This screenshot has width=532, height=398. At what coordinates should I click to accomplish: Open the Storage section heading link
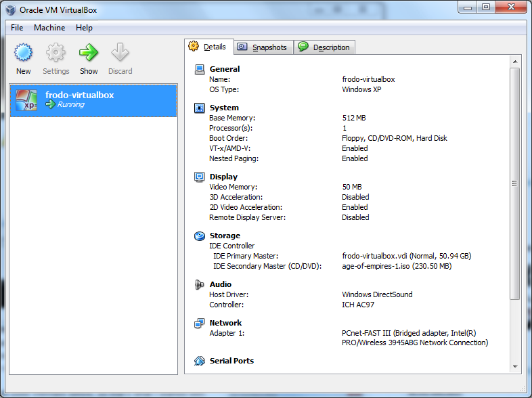[x=225, y=236]
